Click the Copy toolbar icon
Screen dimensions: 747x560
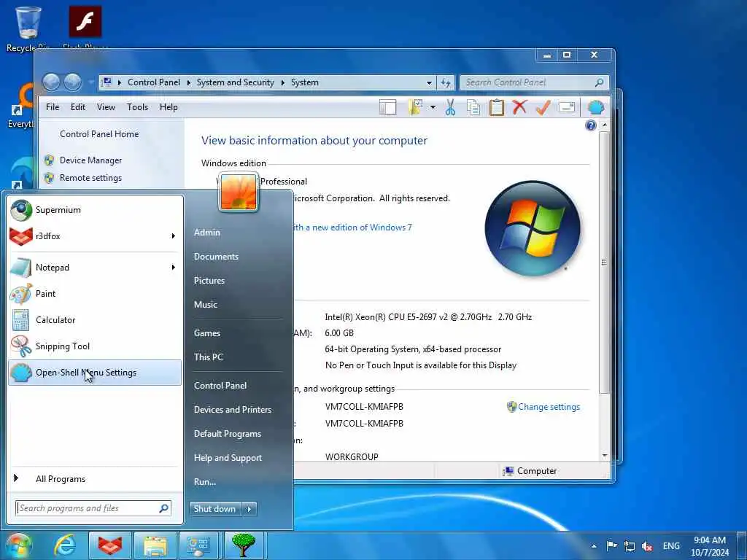(473, 108)
